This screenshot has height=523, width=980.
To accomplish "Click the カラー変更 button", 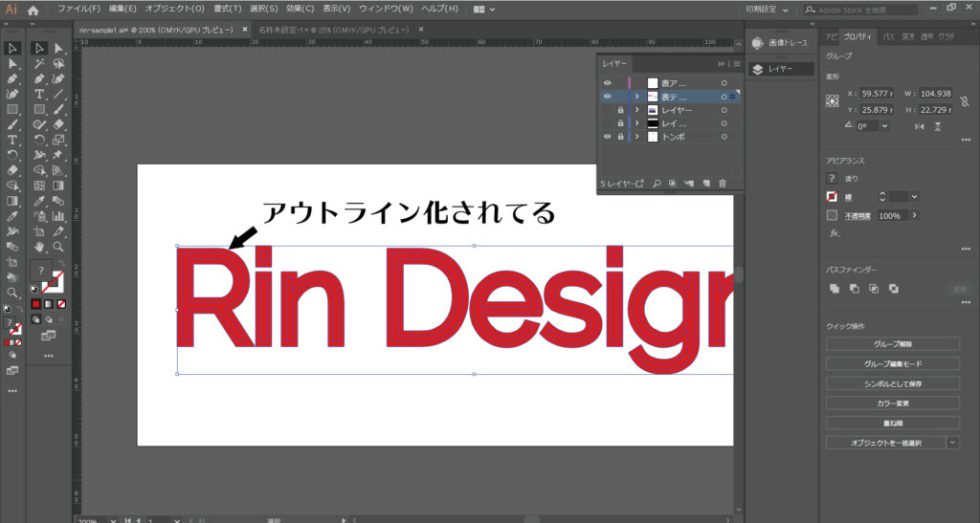I will pyautogui.click(x=891, y=403).
